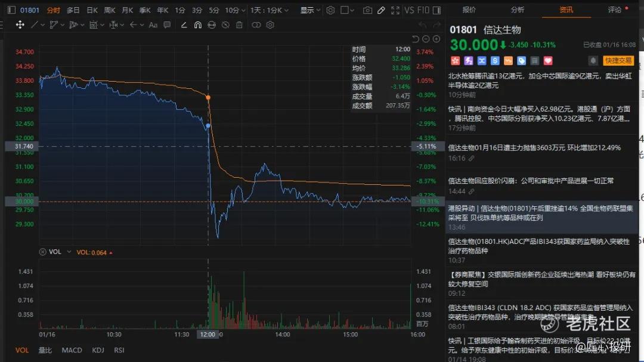Open the 10分 interval dropdown

click(235, 10)
